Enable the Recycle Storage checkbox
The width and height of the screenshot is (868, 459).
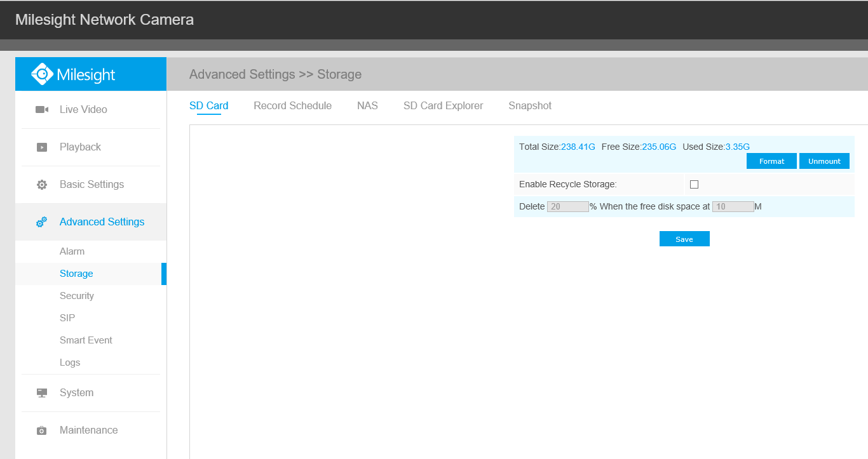(x=694, y=185)
